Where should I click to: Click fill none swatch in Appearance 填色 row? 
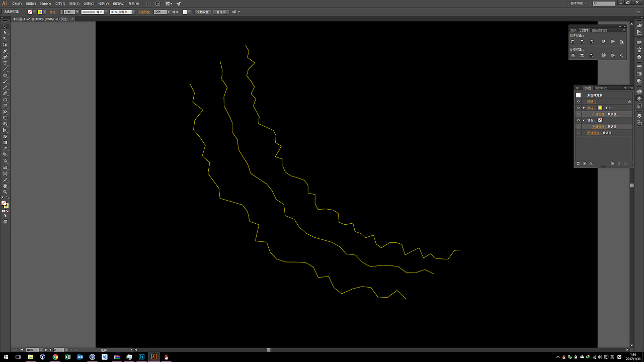tap(600, 120)
